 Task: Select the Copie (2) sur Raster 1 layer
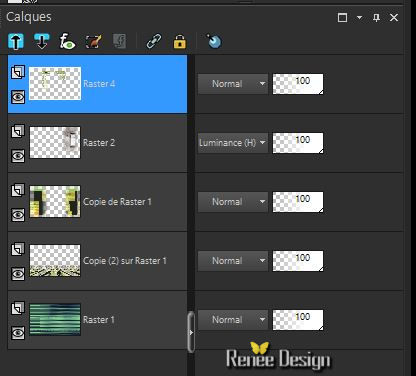[97, 261]
